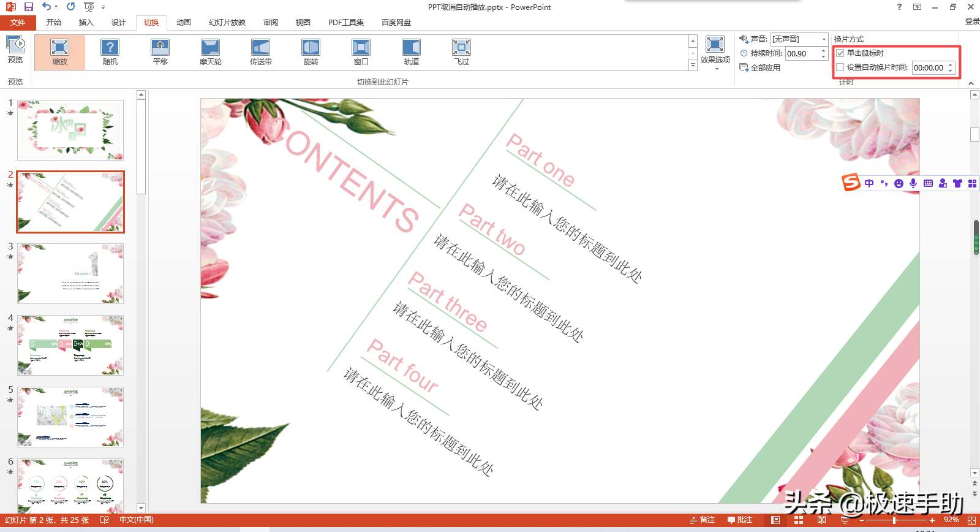Viewport: 980px width, 532px height.
Task: Increase the auto-advance time value
Action: 951,65
